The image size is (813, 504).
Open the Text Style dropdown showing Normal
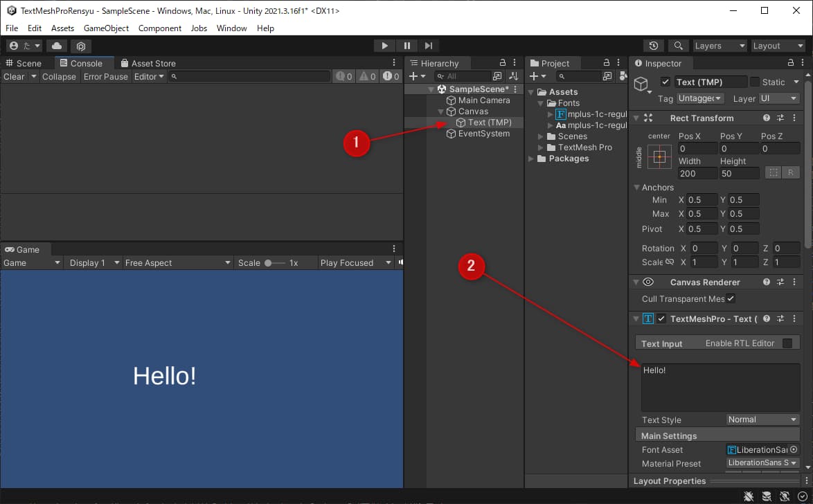click(x=762, y=420)
